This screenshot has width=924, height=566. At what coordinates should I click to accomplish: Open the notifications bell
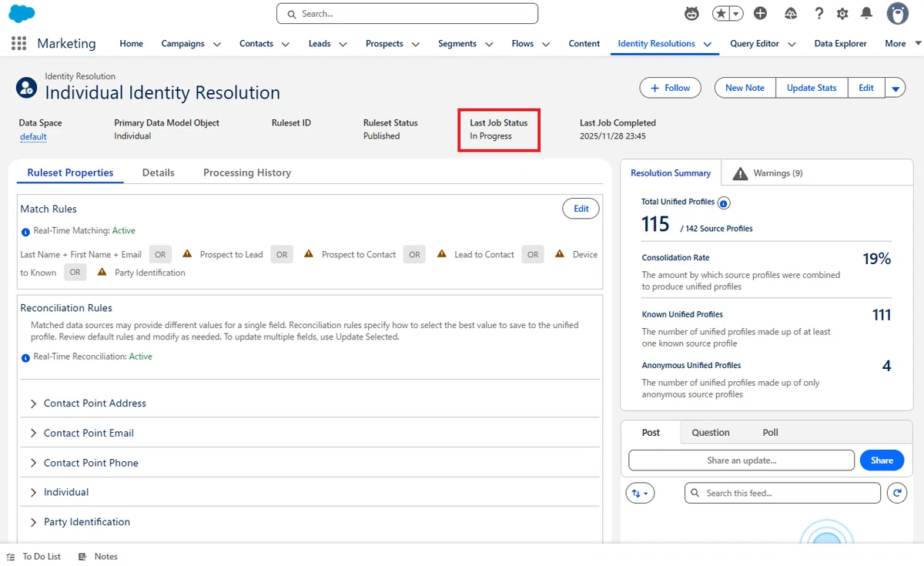pos(867,13)
